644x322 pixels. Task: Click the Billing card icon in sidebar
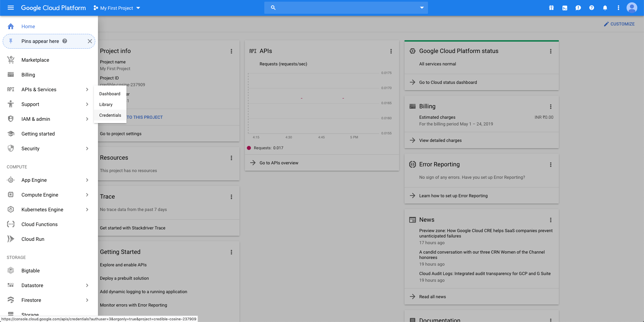(x=11, y=74)
